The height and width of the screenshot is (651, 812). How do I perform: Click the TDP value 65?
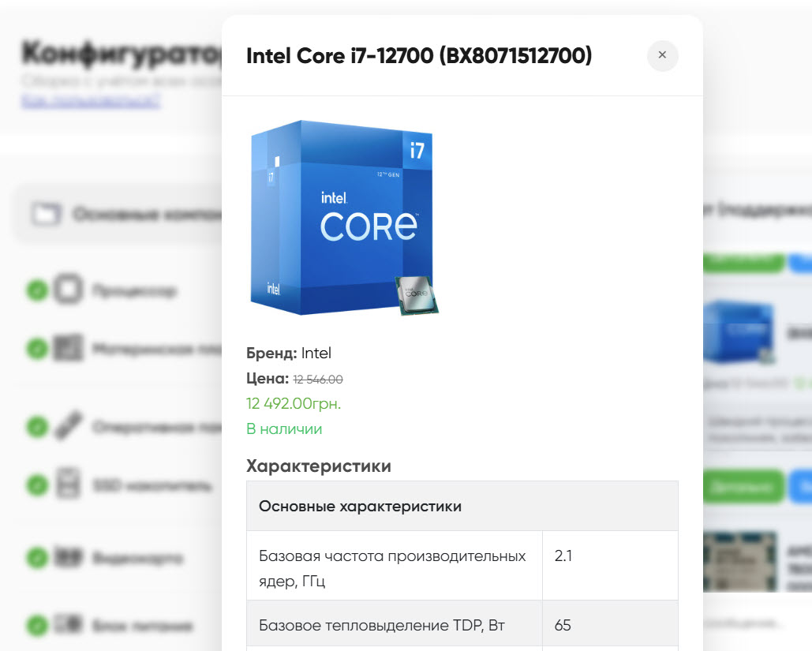(563, 625)
